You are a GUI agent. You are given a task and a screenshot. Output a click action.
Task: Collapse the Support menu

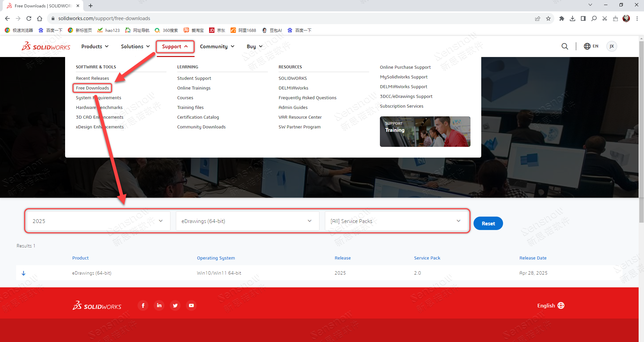click(x=175, y=47)
